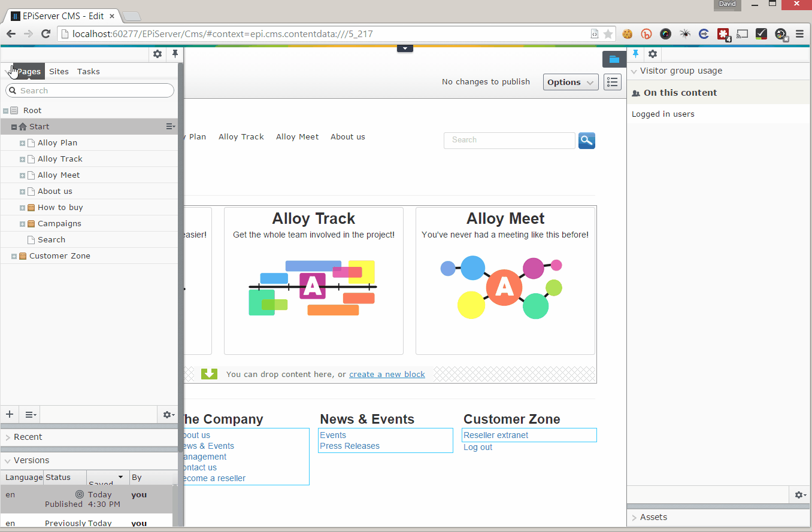This screenshot has width=812, height=532.
Task: Open the Options dropdown button
Action: pyautogui.click(x=571, y=82)
